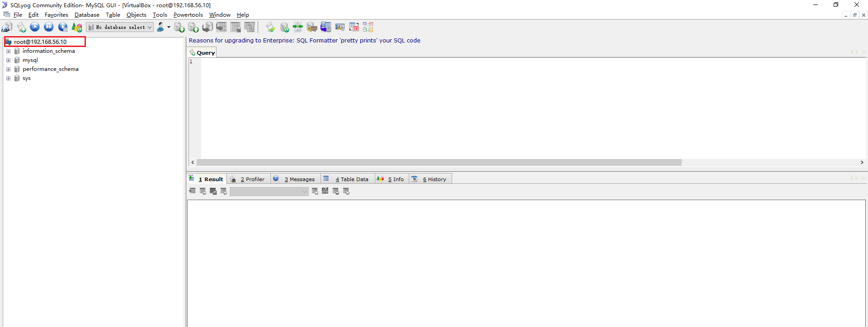The width and height of the screenshot is (868, 327).
Task: Execute query and edit result set
Action: coord(63,27)
